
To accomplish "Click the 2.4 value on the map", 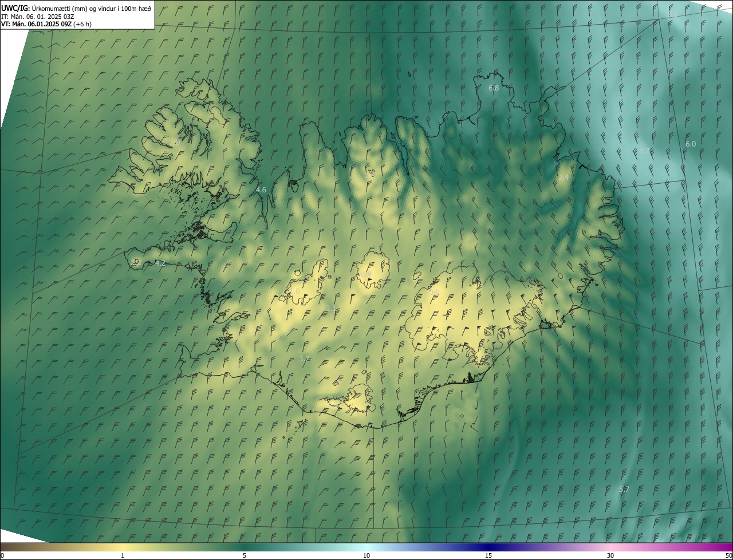I will (564, 178).
